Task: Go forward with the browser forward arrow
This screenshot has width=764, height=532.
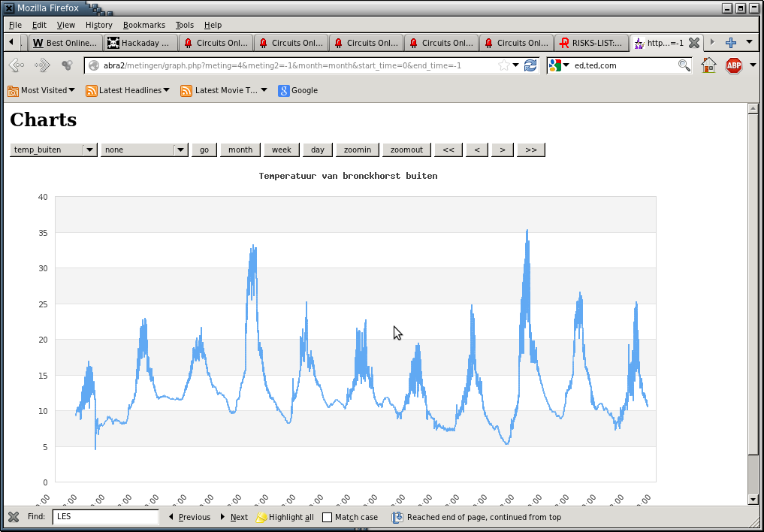Action: pos(43,65)
